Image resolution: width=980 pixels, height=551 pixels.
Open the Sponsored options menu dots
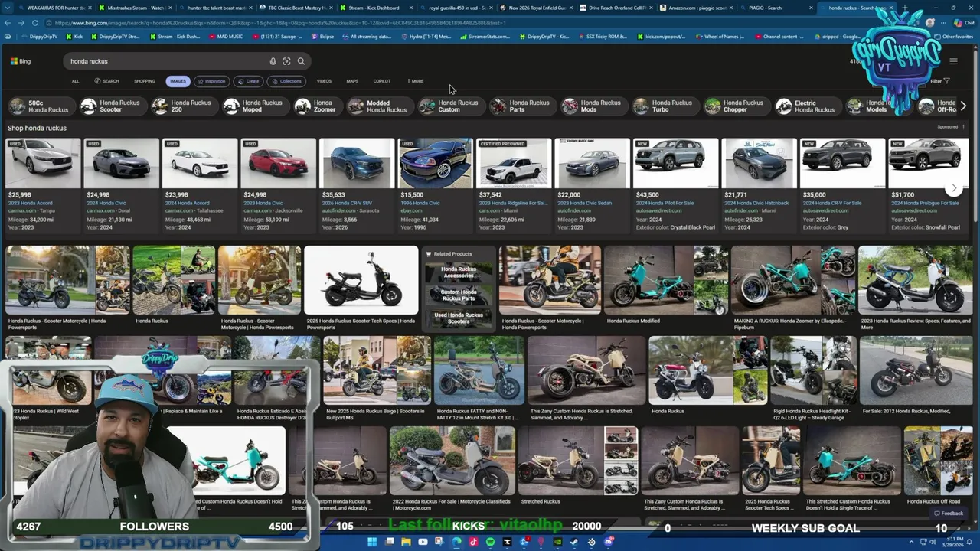click(x=964, y=127)
